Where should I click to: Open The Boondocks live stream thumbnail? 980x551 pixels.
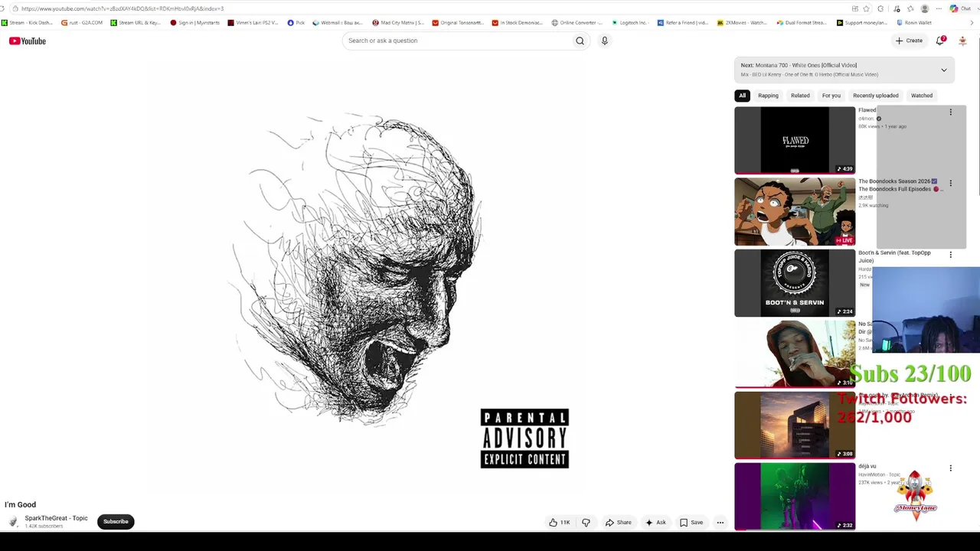[795, 212]
